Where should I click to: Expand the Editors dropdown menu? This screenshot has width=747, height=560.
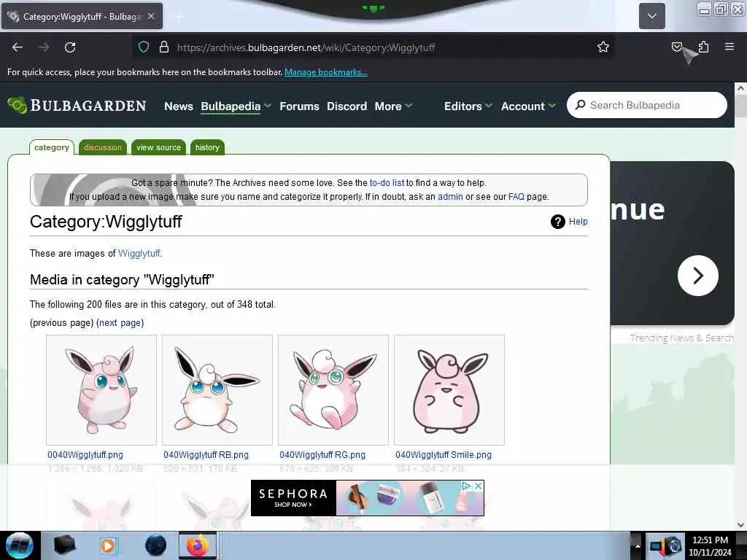click(x=488, y=106)
